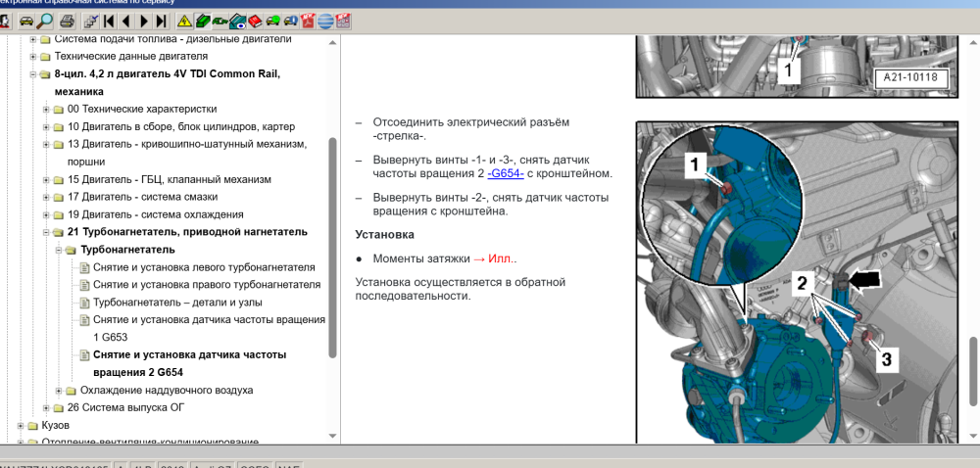This screenshot has height=468, width=980.
Task: Select 'Технические данные двигателя' folder
Action: [x=131, y=56]
